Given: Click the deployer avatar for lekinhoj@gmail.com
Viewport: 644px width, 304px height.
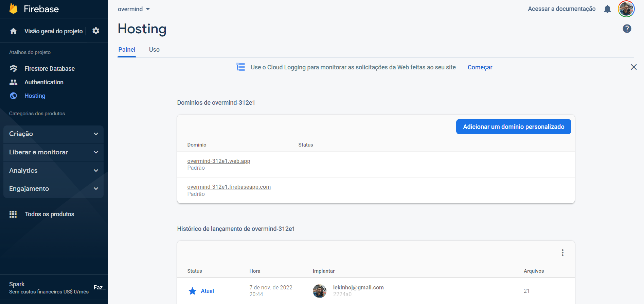Looking at the screenshot, I should click(x=320, y=291).
